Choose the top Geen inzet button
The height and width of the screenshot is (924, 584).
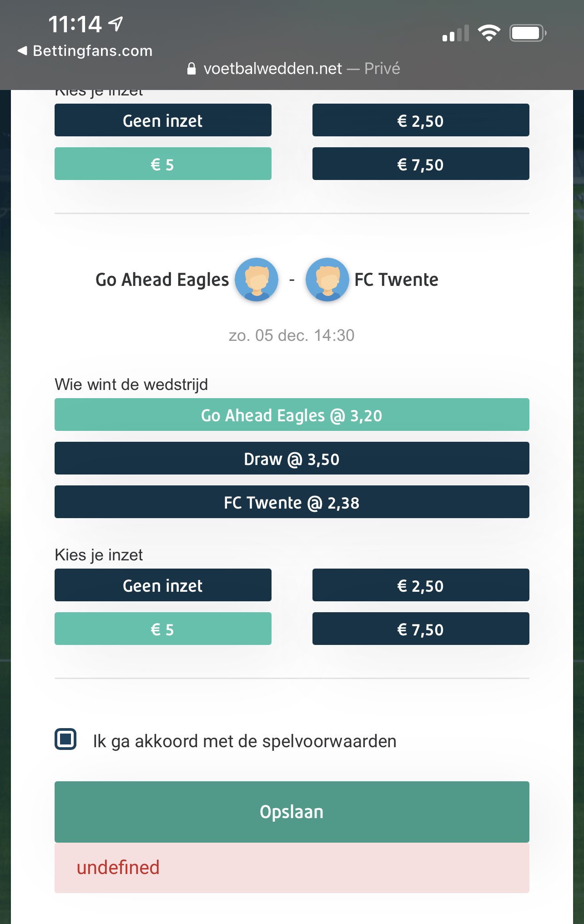click(x=163, y=120)
